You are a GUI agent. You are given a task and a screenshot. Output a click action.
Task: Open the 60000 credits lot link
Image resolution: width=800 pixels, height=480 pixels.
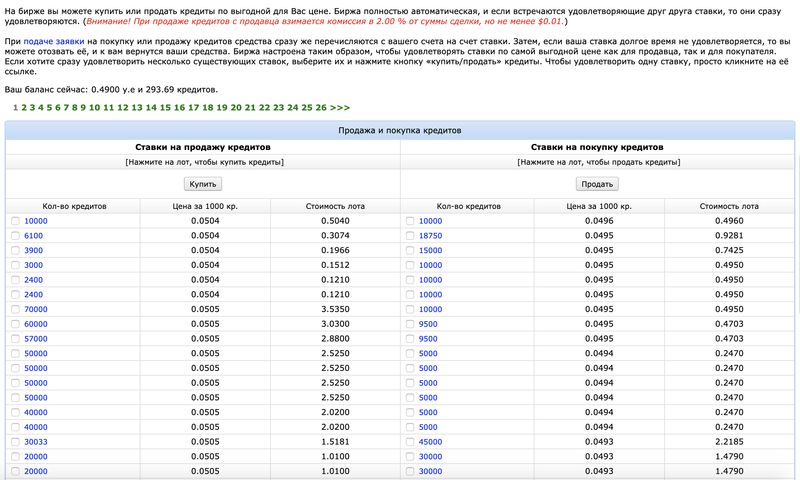click(36, 325)
